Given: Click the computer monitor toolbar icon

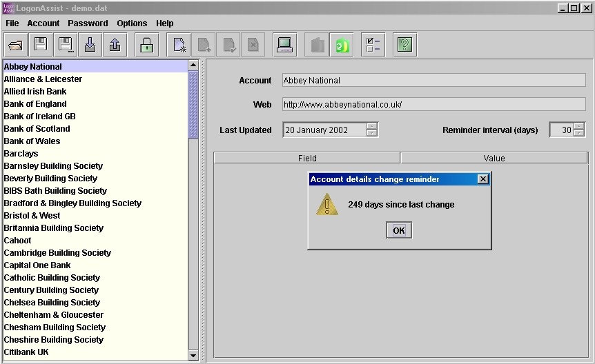Looking at the screenshot, I should (x=284, y=45).
